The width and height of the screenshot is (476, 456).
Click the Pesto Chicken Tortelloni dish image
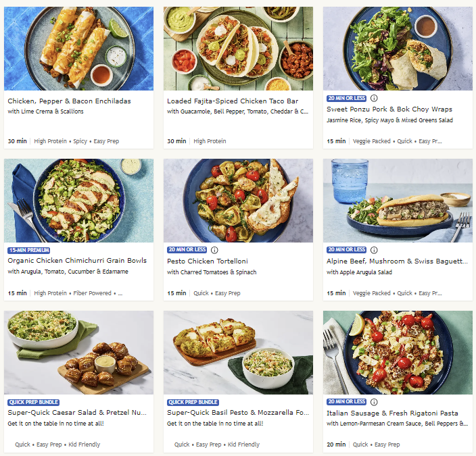(x=238, y=201)
